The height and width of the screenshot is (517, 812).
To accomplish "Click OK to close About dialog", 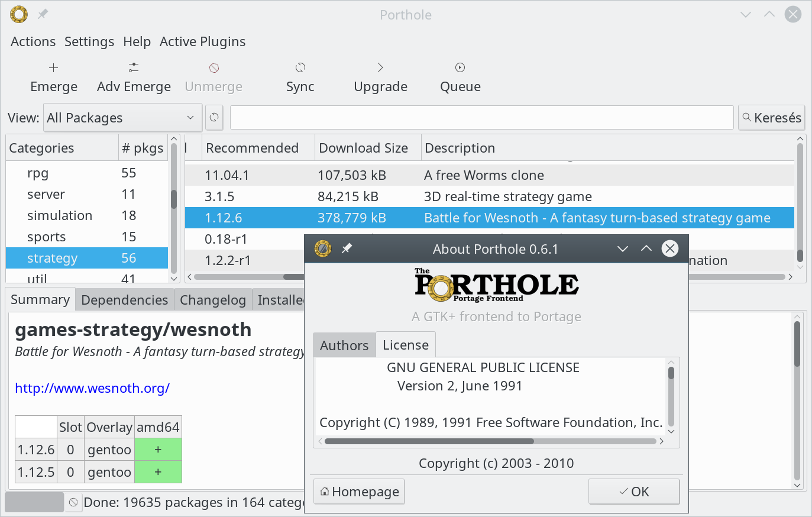I will coord(634,492).
